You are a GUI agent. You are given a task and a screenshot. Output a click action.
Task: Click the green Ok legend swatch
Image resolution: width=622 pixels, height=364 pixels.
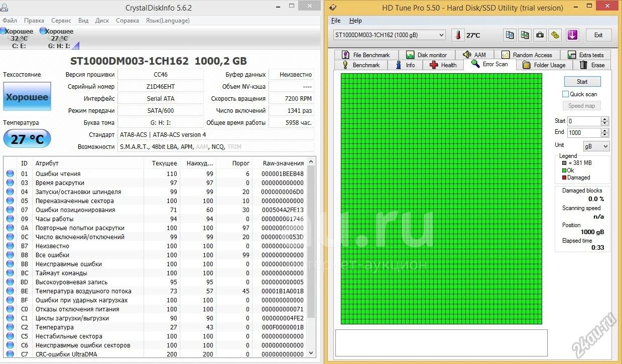point(564,170)
